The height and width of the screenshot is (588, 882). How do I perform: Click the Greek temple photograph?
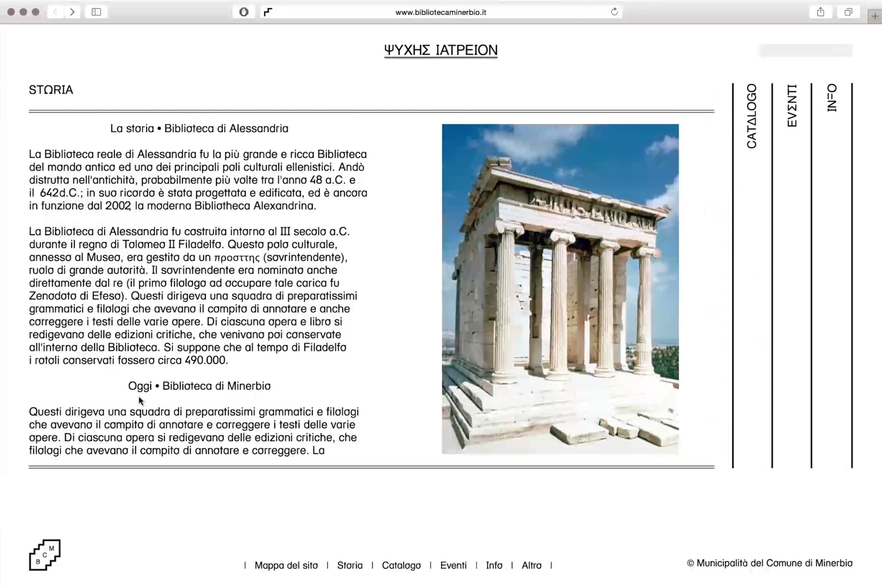tap(560, 289)
